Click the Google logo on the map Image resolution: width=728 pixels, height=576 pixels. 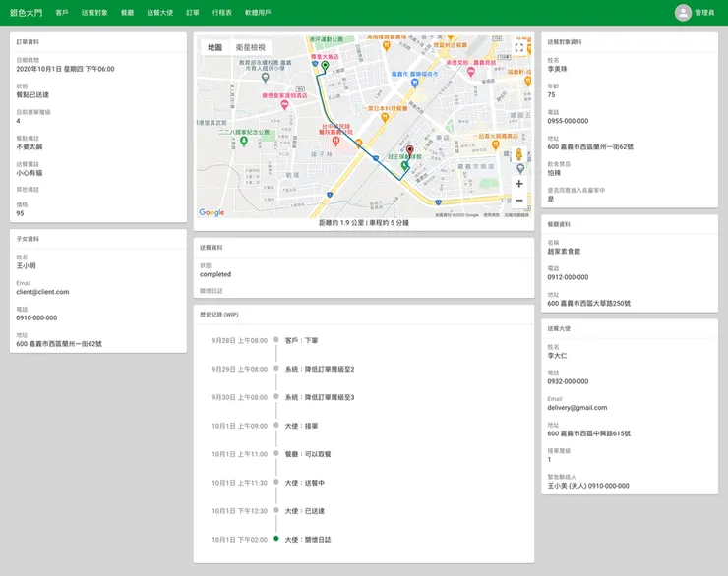pos(212,212)
